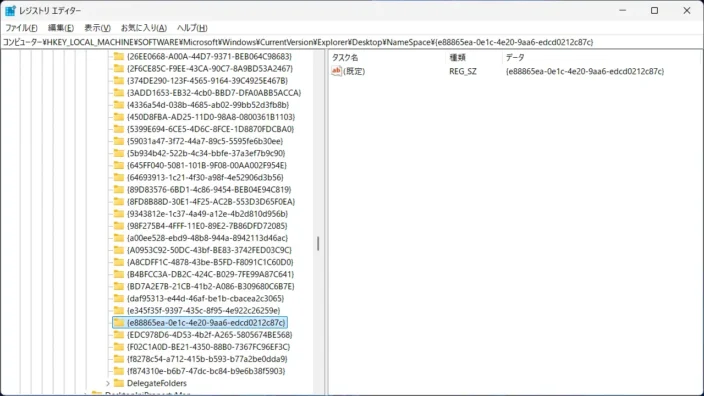Click folder icon of {daf95313-e44d-46af-be1b-cbacea2c3065}
Image resolution: width=704 pixels, height=396 pixels.
pyautogui.click(x=119, y=298)
